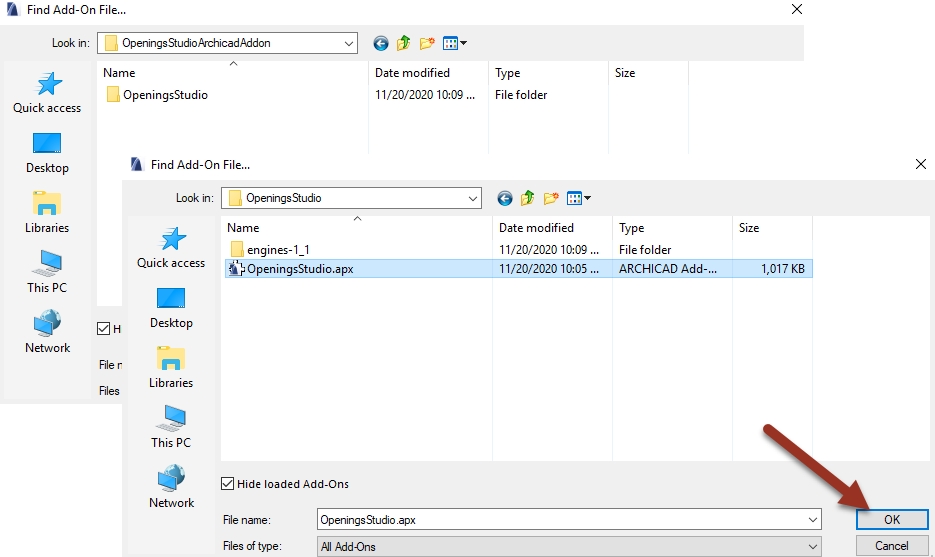Click the 1,017 KB size cell
Viewport: 935px width, 557px height.
pos(782,269)
